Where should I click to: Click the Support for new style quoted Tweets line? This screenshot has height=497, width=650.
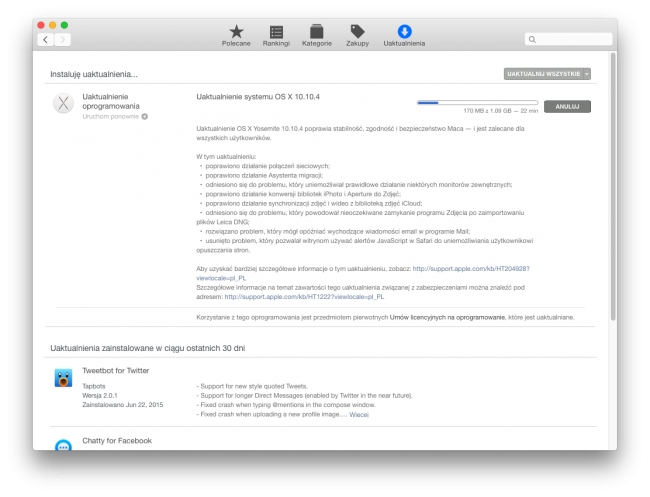click(252, 386)
